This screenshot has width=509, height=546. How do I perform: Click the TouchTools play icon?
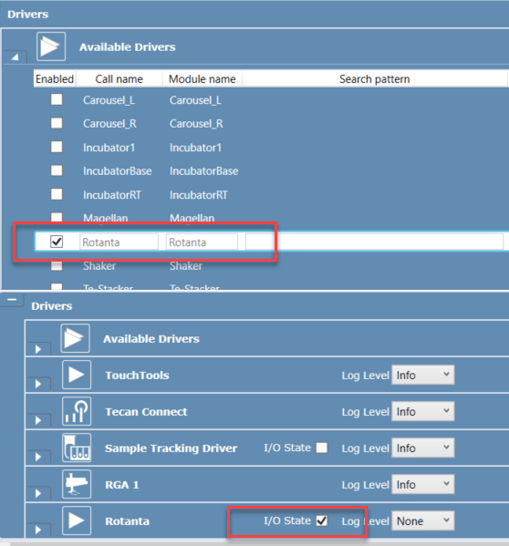(x=77, y=375)
